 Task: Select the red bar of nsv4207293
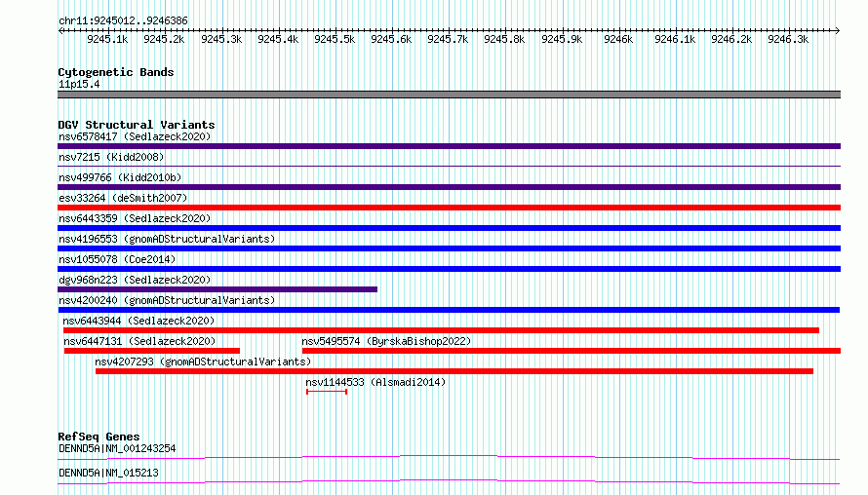(x=454, y=371)
